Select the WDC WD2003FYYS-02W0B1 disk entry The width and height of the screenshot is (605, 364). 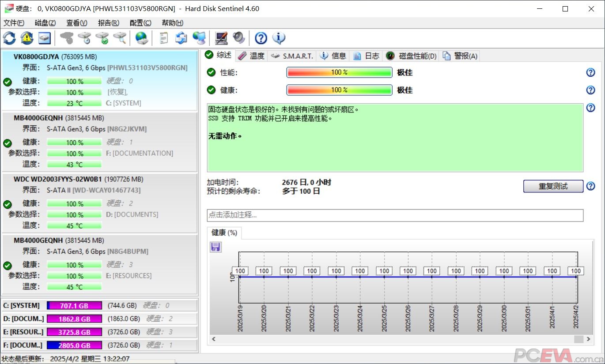tap(99, 203)
